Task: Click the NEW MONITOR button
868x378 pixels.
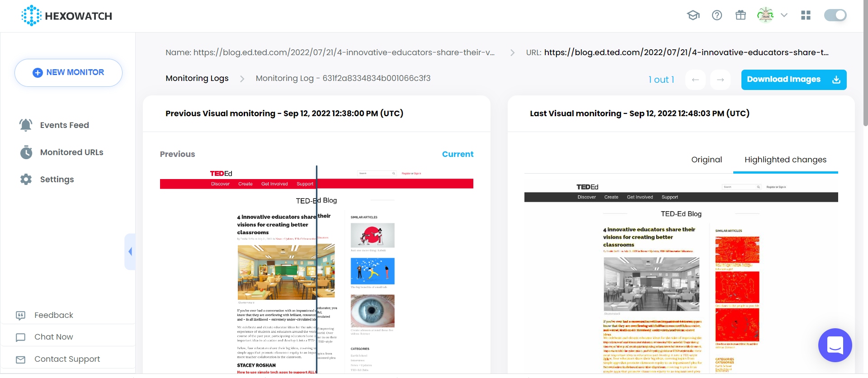Action: (x=68, y=72)
